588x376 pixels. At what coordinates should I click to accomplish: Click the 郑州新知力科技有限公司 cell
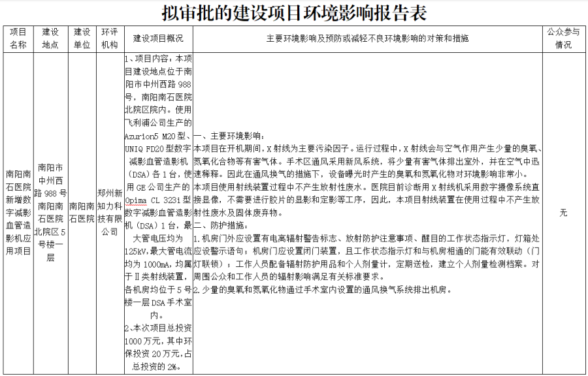tap(110, 213)
